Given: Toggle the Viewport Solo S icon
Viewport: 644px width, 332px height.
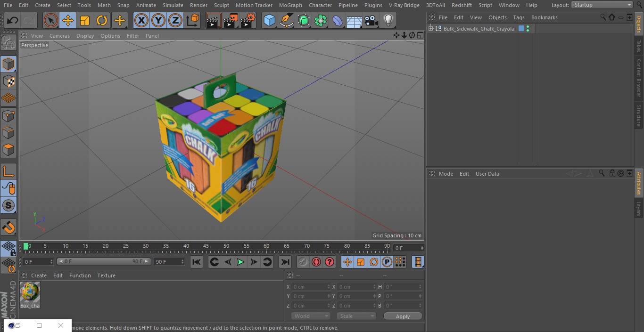Looking at the screenshot, I should (8, 205).
